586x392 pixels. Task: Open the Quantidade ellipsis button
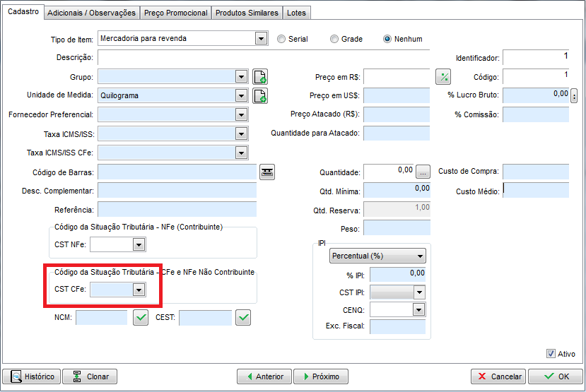click(423, 172)
